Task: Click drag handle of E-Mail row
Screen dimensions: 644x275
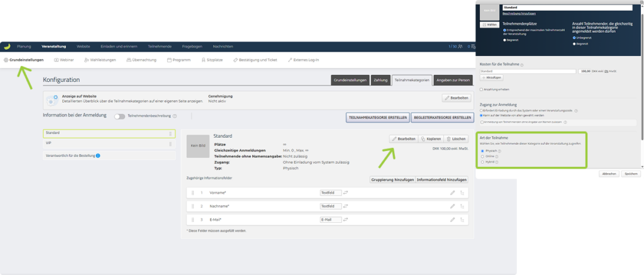Action: pos(192,220)
